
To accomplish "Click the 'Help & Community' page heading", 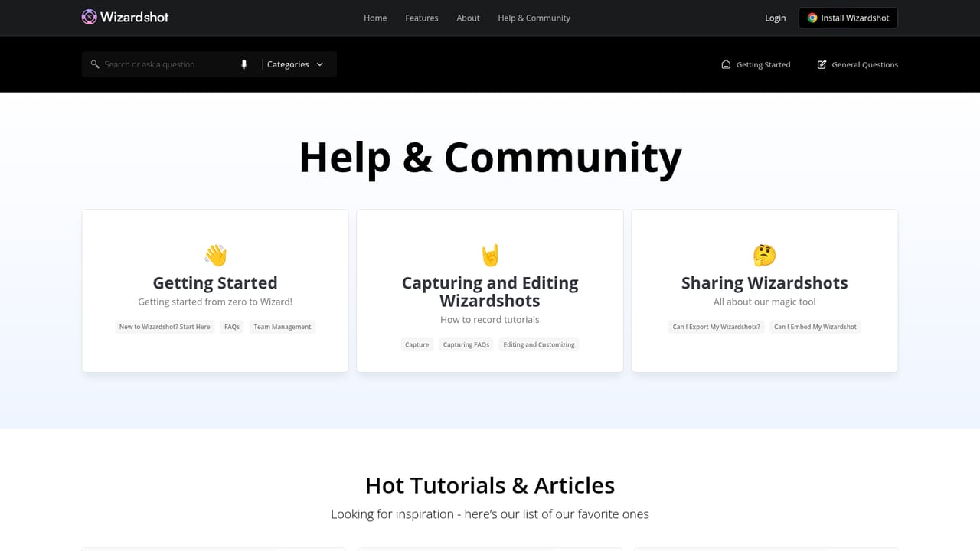I will pyautogui.click(x=490, y=157).
